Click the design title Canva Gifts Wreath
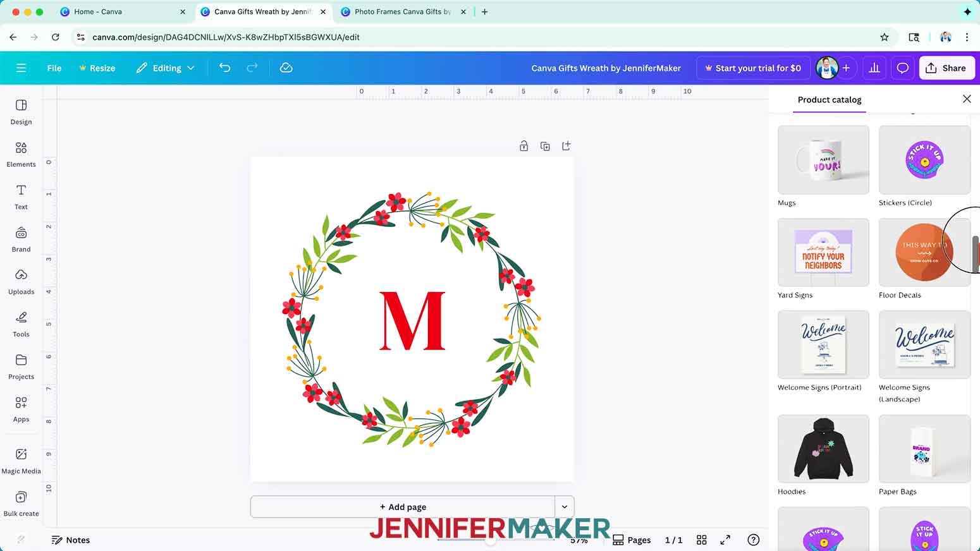 pyautogui.click(x=606, y=68)
